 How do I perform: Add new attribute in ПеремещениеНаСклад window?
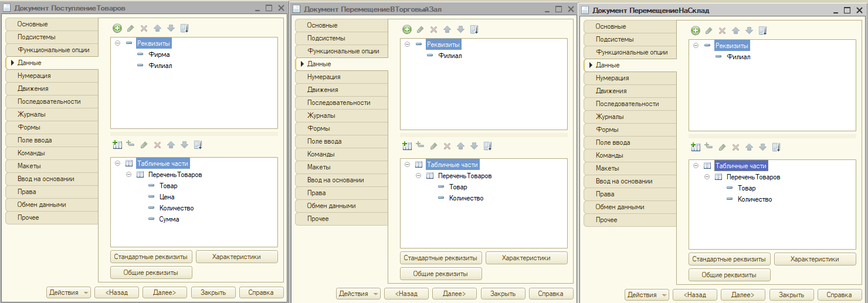point(695,30)
